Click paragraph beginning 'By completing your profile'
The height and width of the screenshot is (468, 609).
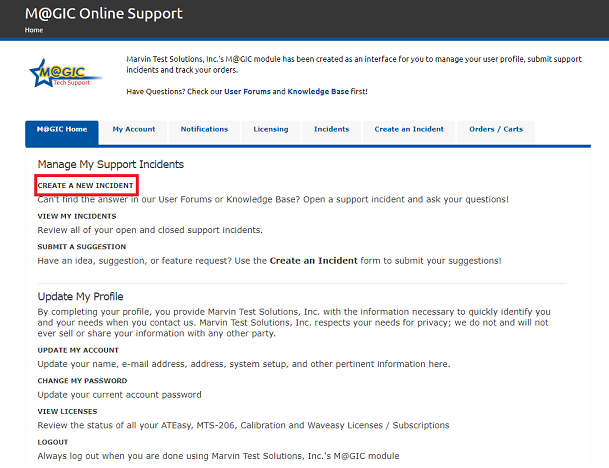coord(294,323)
